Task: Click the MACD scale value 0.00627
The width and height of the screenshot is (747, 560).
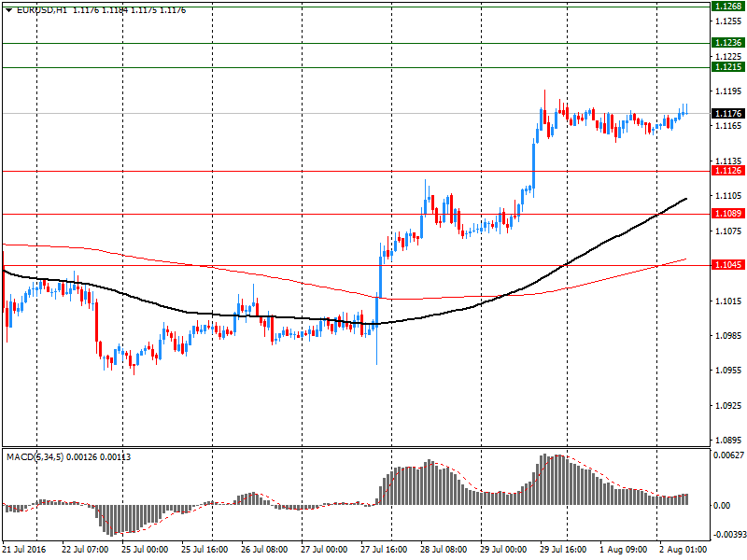Action: pyautogui.click(x=729, y=455)
